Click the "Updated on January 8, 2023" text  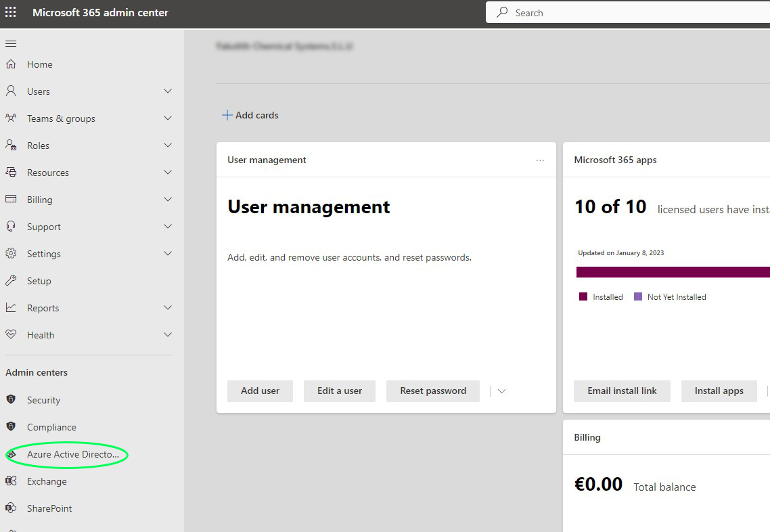(620, 253)
